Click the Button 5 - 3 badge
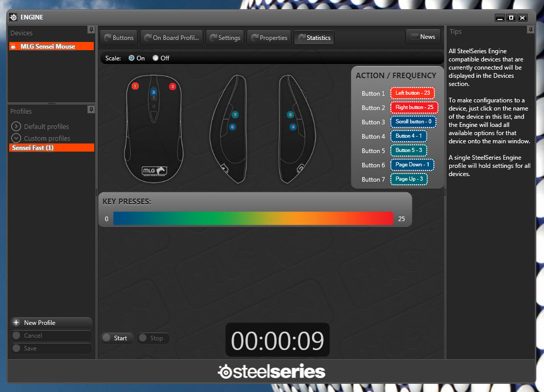This screenshot has height=392, width=544. click(x=409, y=150)
